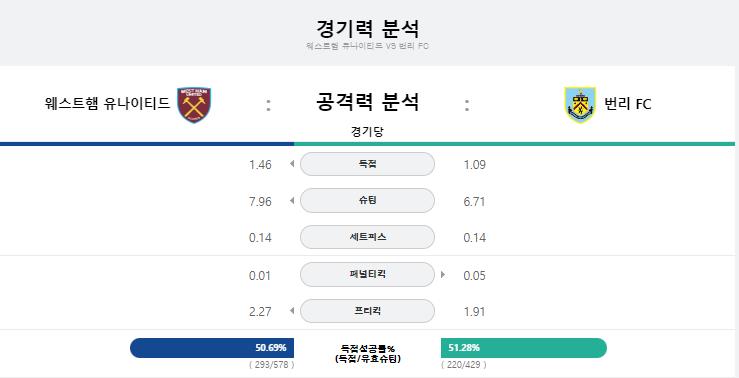Click the 경기력 분석 page title
Viewport: 739px width, 378px height.
coord(367,29)
